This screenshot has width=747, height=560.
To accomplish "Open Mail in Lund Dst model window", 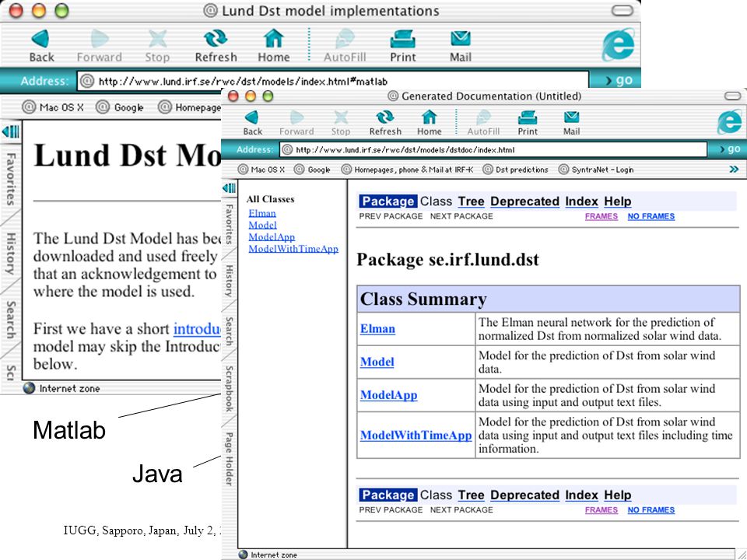I will pos(461,46).
